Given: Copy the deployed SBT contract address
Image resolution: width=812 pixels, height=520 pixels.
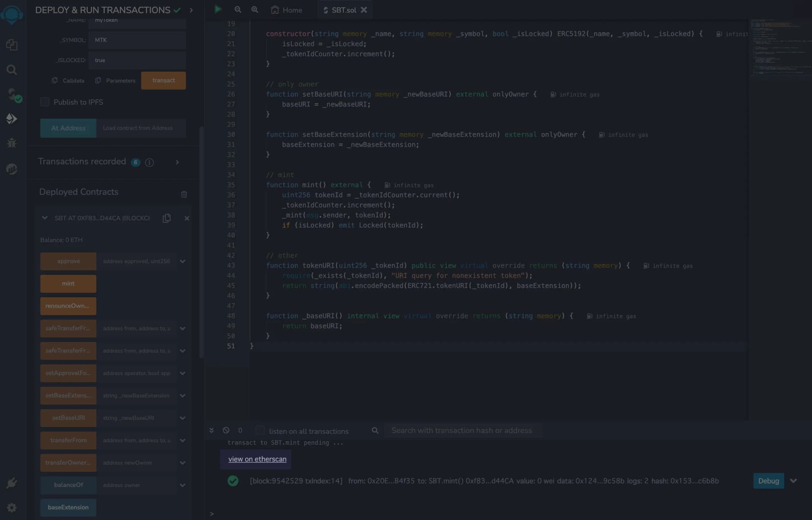Looking at the screenshot, I should click(167, 218).
